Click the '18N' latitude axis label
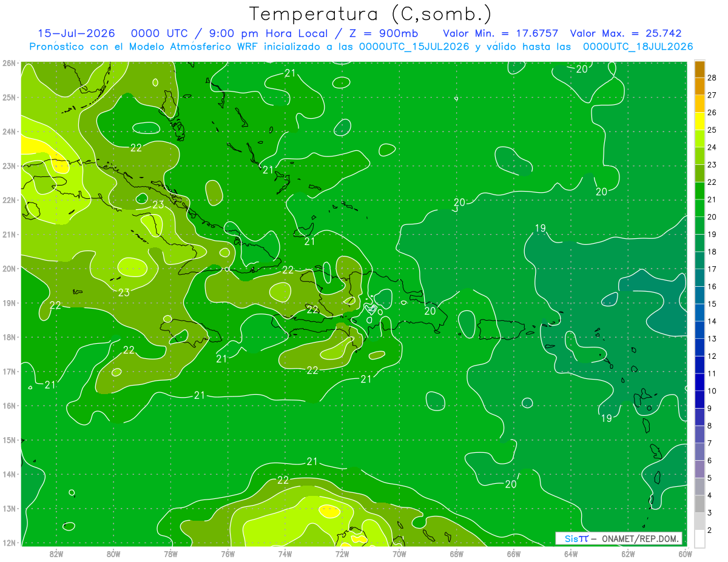Image resolution: width=728 pixels, height=562 pixels. click(x=9, y=337)
